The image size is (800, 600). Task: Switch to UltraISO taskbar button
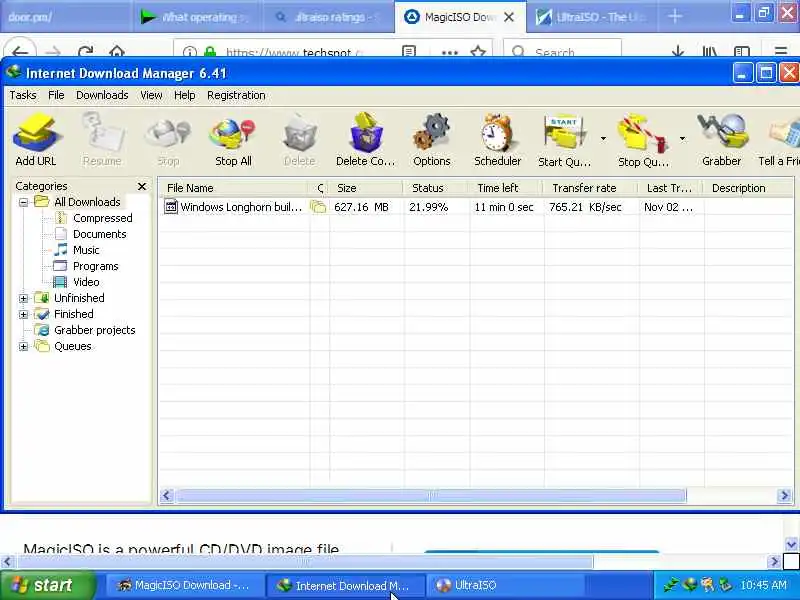pos(503,585)
